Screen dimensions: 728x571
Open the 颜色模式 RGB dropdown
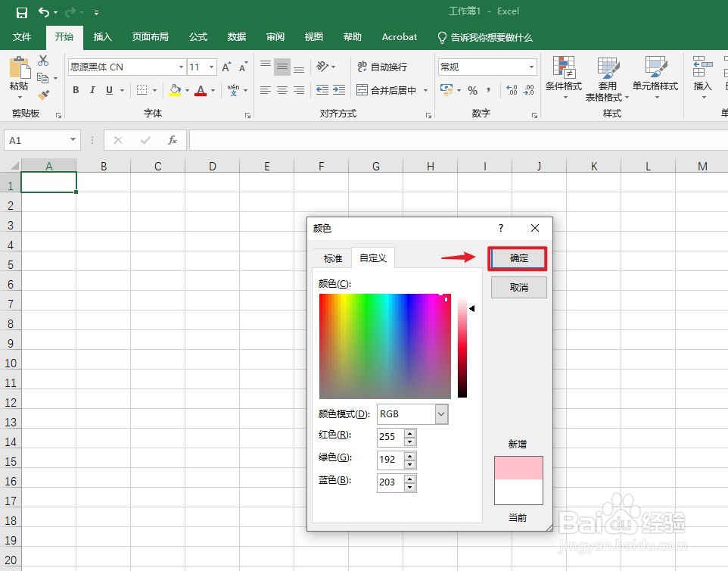click(x=441, y=414)
